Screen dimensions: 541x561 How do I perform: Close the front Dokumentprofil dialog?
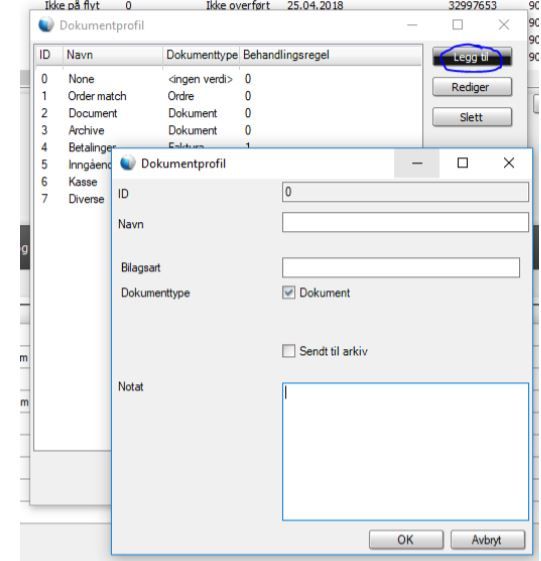509,163
